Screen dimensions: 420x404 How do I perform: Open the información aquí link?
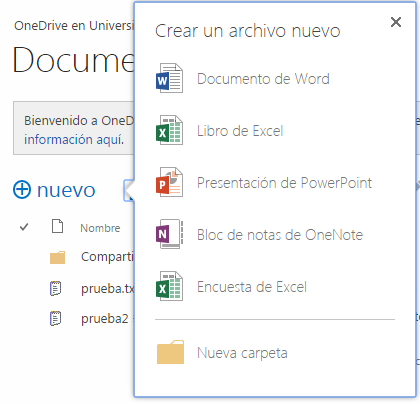point(74,140)
